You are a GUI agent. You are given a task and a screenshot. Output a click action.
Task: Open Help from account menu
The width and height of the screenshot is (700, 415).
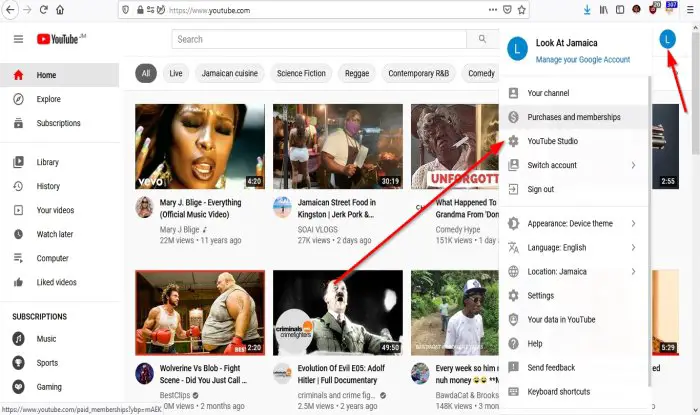pos(573,344)
